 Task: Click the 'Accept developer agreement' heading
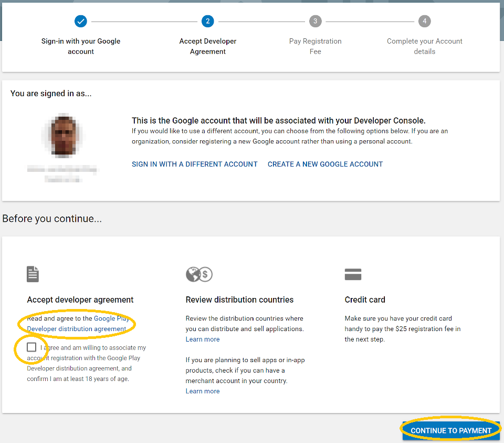tap(80, 300)
